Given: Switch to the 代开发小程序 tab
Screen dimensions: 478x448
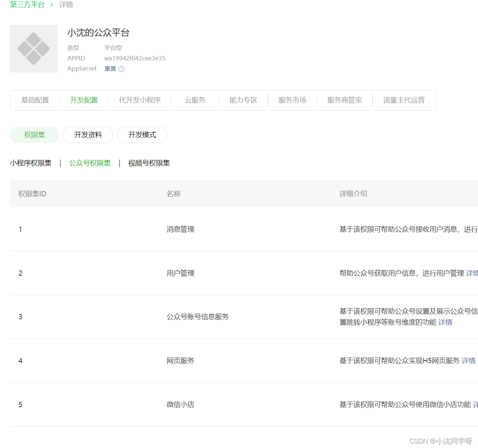Looking at the screenshot, I should coord(140,100).
